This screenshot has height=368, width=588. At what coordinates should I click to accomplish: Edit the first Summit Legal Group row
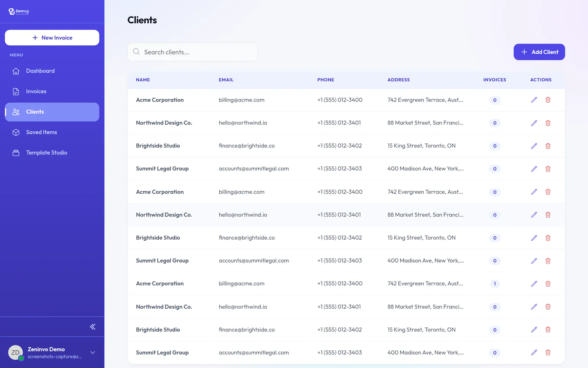point(534,169)
